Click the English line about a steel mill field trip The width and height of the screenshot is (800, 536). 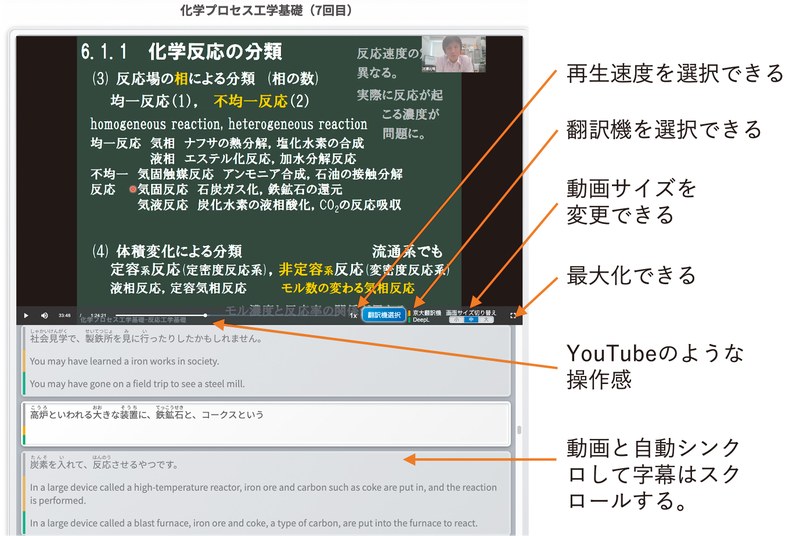pyautogui.click(x=137, y=384)
